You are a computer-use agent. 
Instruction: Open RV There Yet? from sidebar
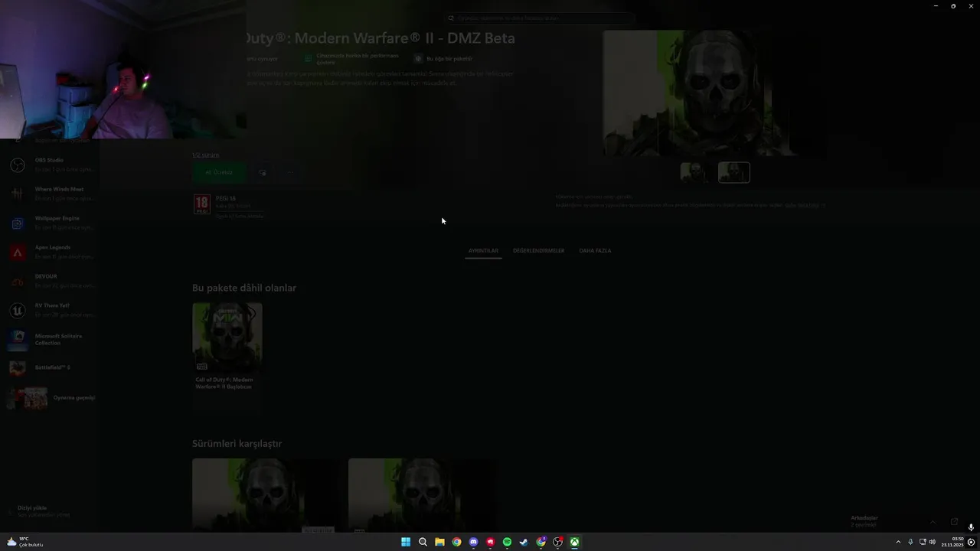pos(50,310)
